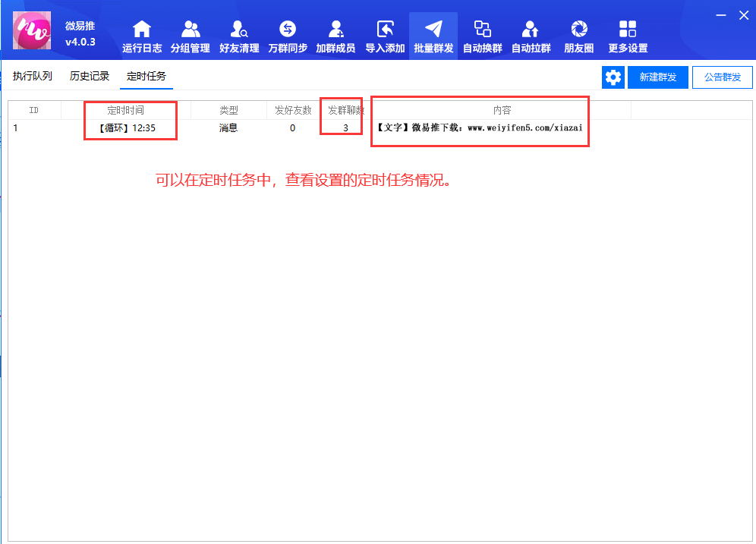
Task: Open 加群成员 add group members
Action: pos(335,36)
